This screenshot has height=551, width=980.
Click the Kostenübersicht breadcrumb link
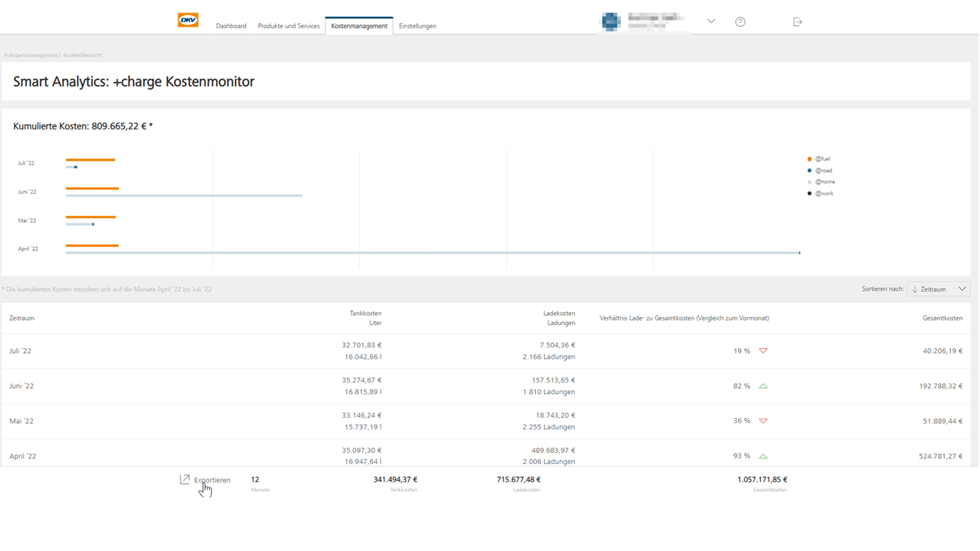(83, 55)
